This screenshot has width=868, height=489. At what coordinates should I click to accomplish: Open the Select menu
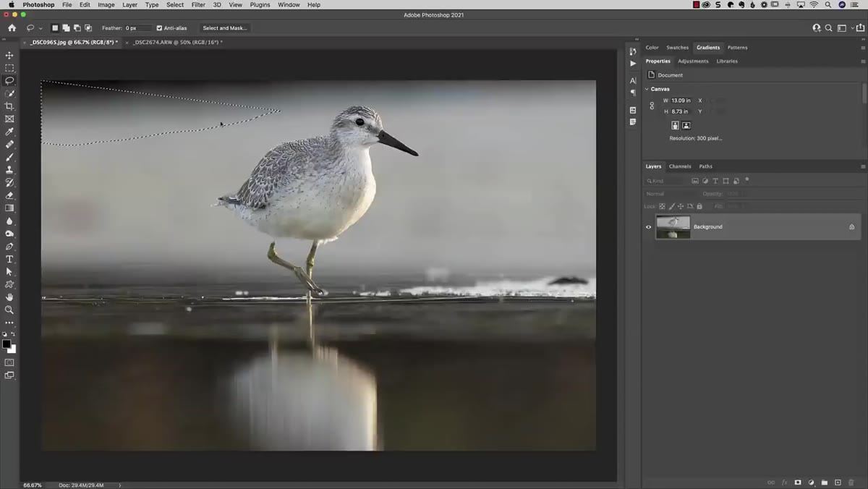(175, 4)
